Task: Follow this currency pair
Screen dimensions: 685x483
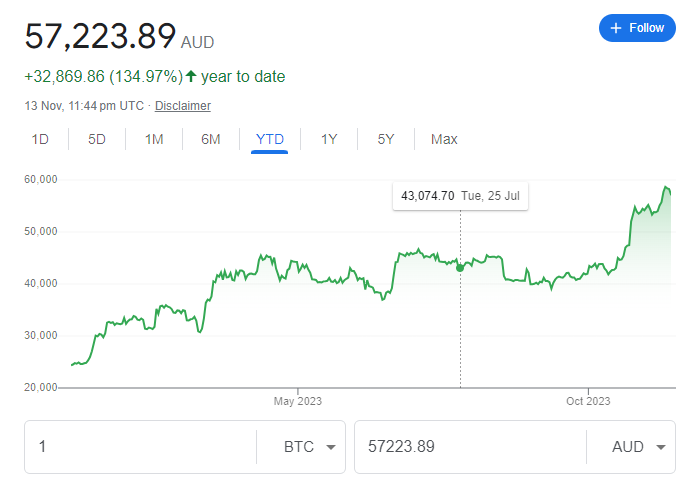Action: (x=637, y=28)
